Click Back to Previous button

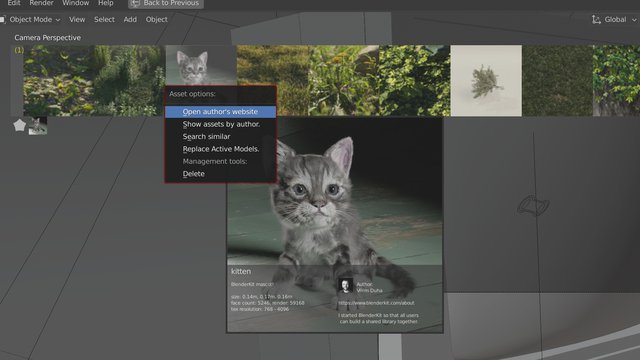166,4
